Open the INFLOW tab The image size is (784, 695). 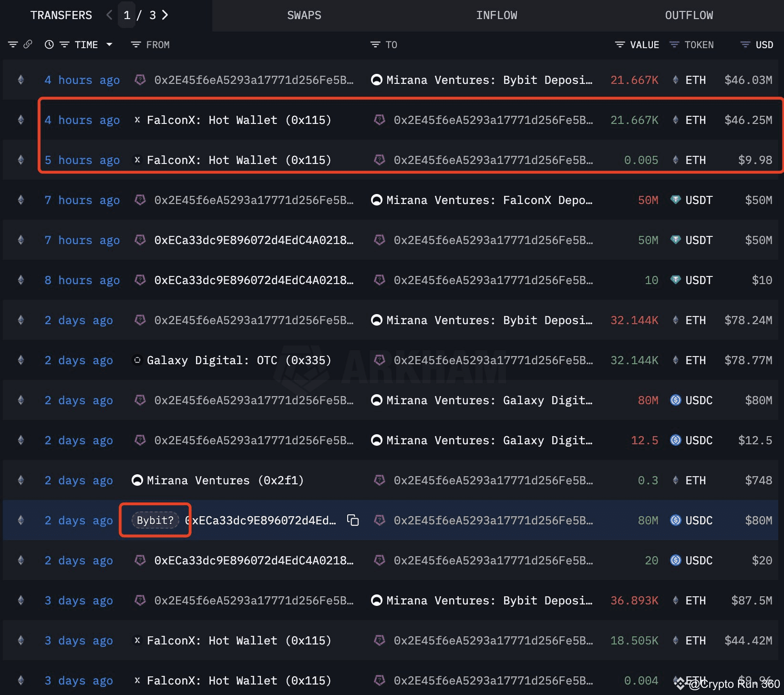tap(496, 15)
